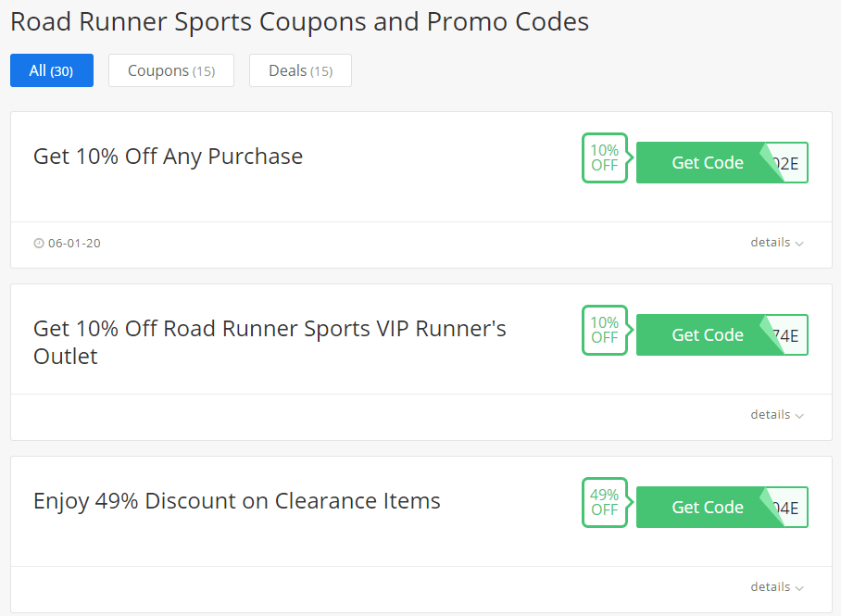Reveal the hidden code ending in 02E
Image resolution: width=841 pixels, height=616 pixels.
786,163
